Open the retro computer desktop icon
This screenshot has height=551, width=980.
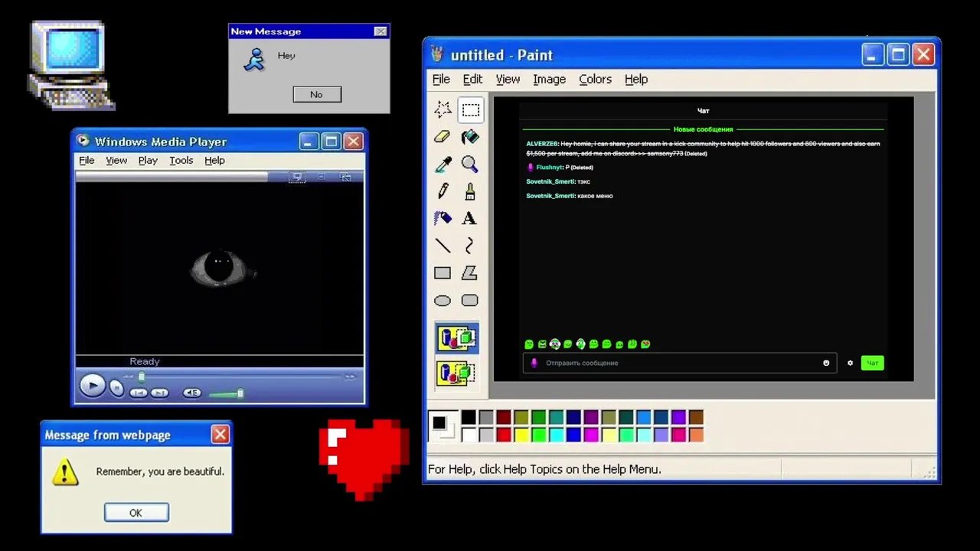tap(71, 65)
